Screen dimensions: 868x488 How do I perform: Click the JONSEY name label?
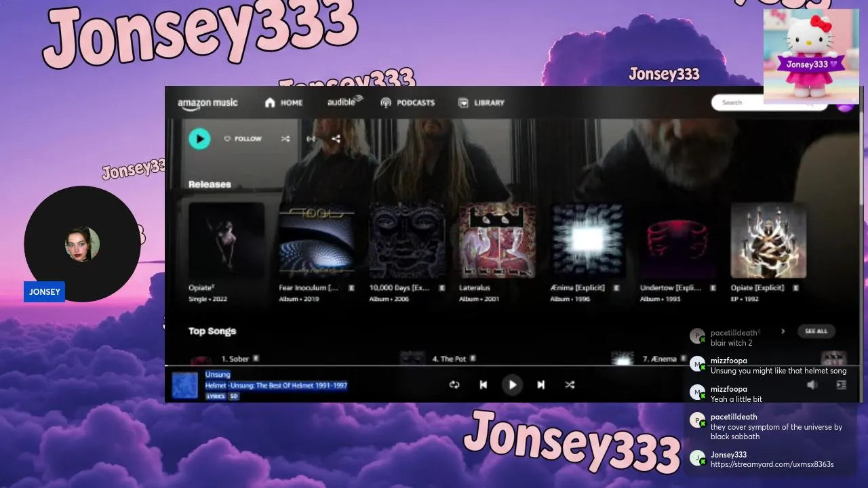point(45,291)
